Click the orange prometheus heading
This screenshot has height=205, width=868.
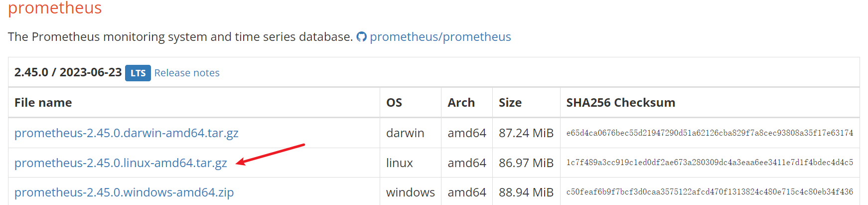click(55, 8)
